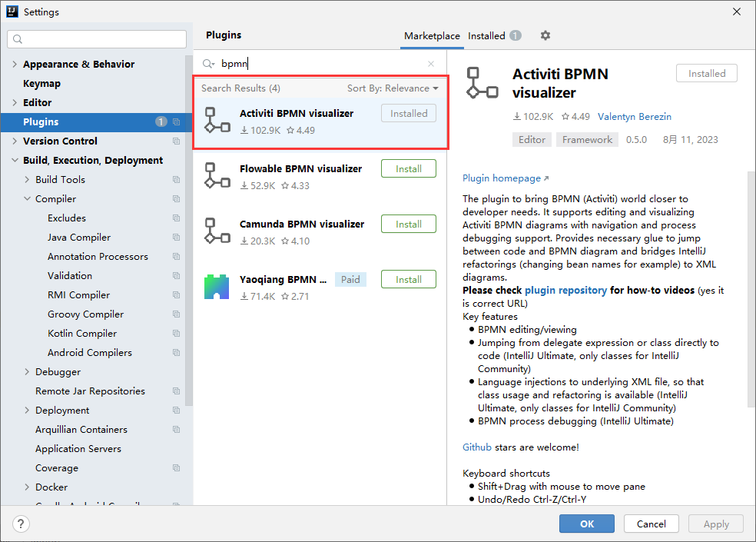Click the IntelliJ logo in title bar
This screenshot has height=542, width=756.
pos(12,12)
